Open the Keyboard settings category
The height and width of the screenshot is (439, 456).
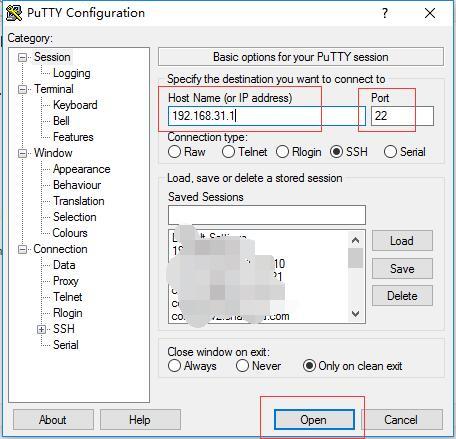pos(75,105)
